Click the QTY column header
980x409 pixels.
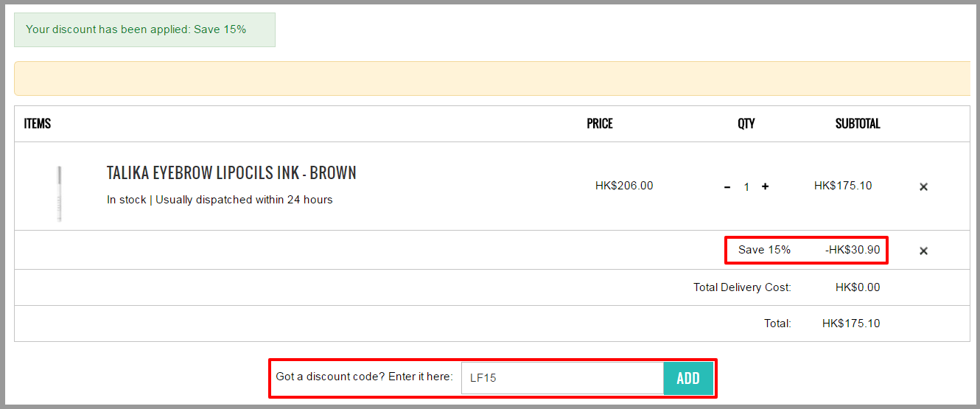tap(746, 124)
